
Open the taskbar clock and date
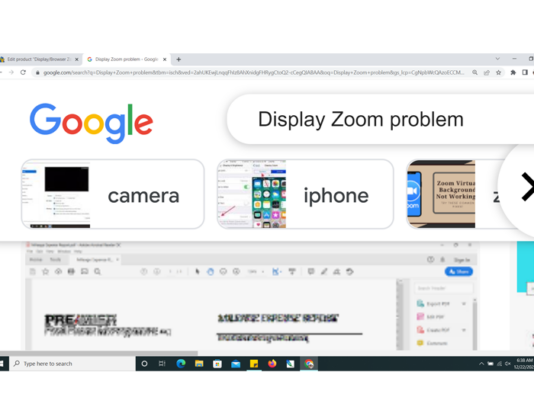point(524,364)
